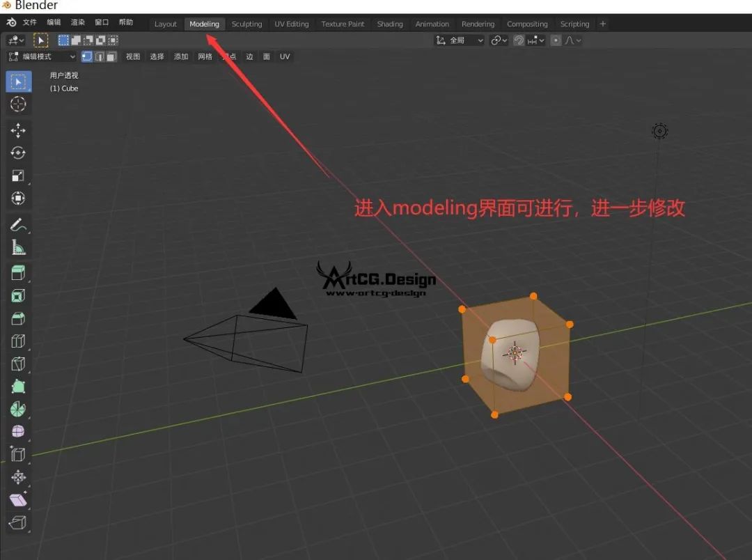
Task: Set selection mode to extend selection
Action: coord(76,40)
